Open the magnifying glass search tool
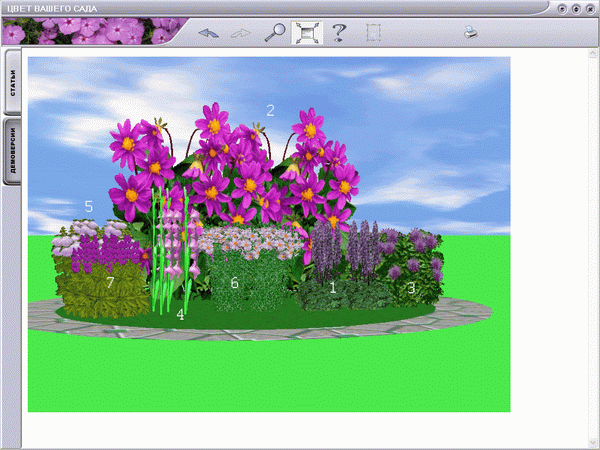 [275, 32]
